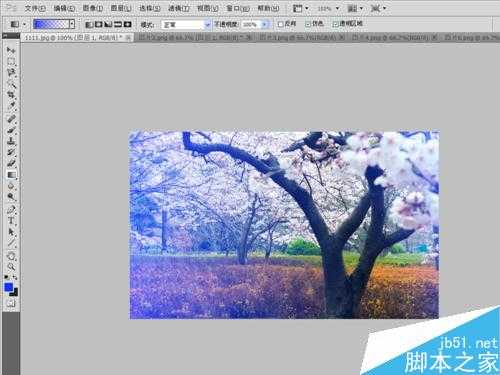Select the Gradient tool in toolbox
Viewport: 500px width, 375px height.
pyautogui.click(x=11, y=175)
